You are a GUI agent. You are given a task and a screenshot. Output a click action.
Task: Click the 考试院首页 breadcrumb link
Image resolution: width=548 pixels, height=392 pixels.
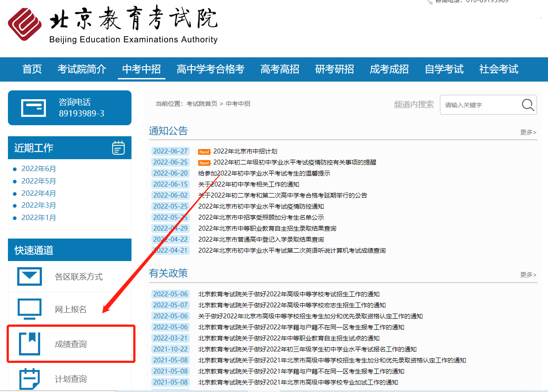[202, 104]
